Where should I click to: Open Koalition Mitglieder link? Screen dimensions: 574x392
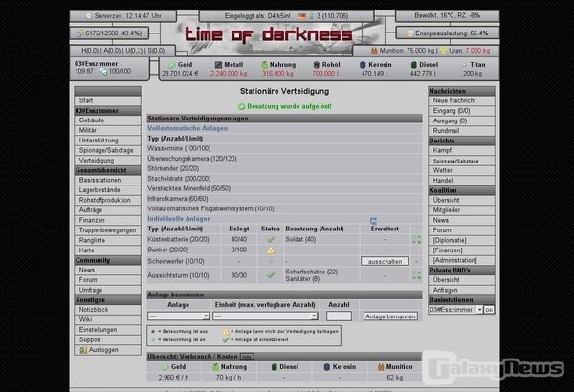[461, 210]
